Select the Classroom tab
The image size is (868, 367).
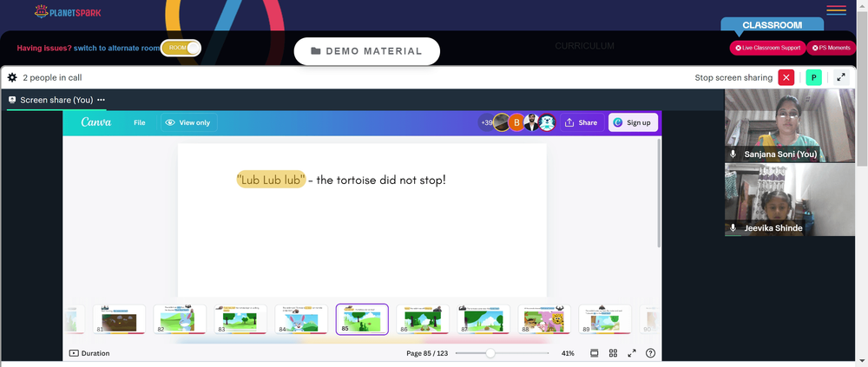[772, 25]
